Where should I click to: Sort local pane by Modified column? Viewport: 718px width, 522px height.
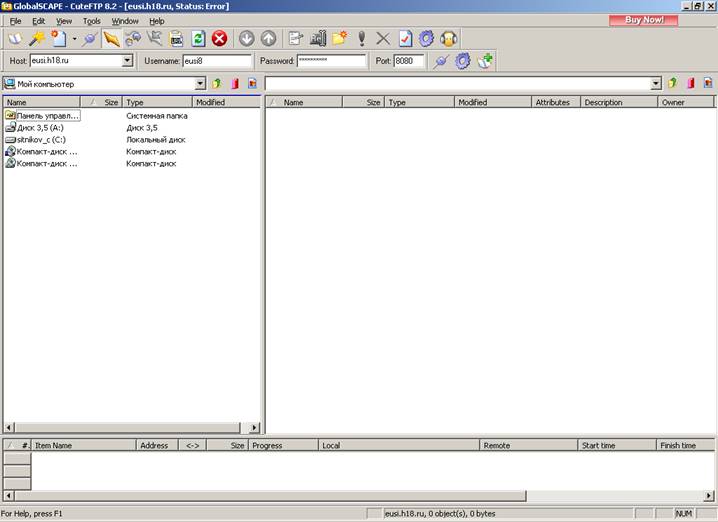(227, 102)
